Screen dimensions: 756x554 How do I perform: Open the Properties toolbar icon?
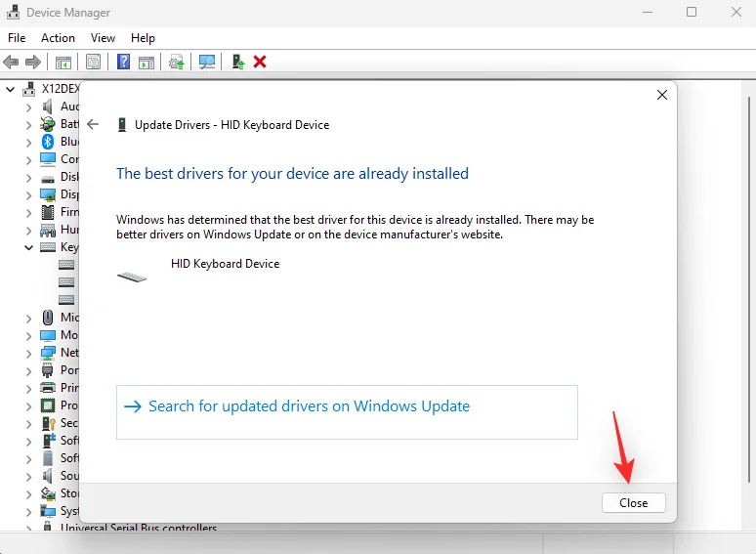pyautogui.click(x=93, y=63)
